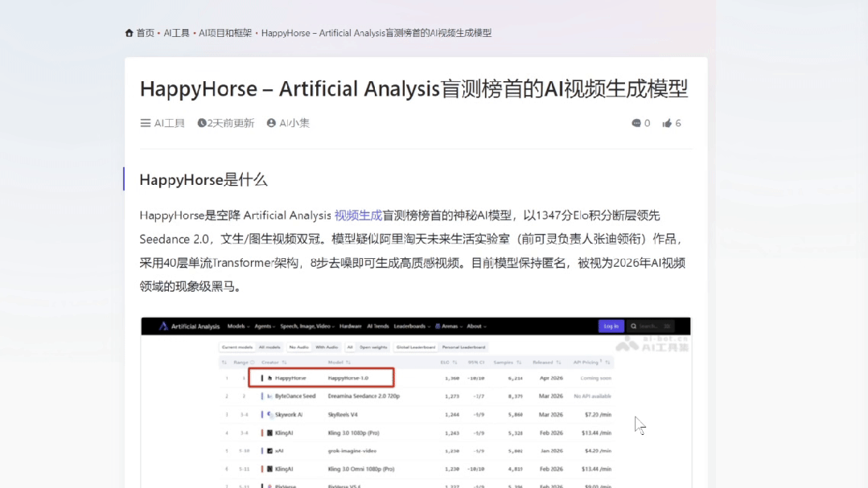Click the author avatar icon beside AI小集
This screenshot has height=488, width=868.
point(271,123)
